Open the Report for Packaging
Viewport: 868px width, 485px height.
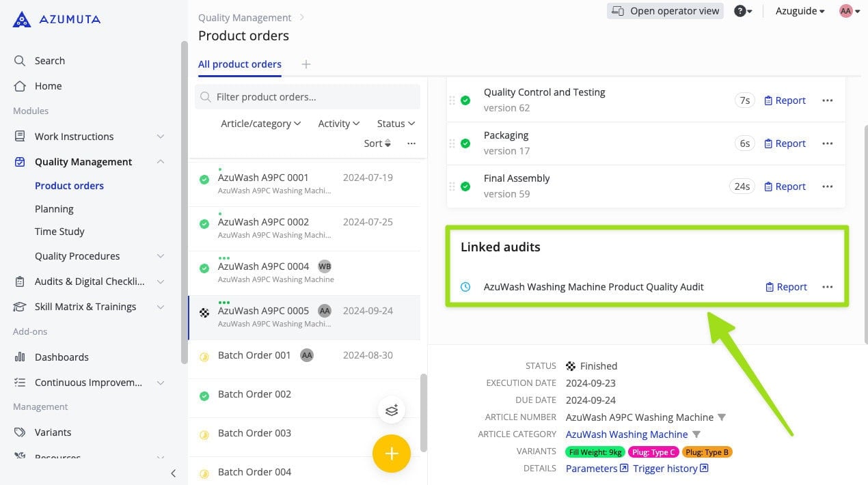tap(785, 143)
